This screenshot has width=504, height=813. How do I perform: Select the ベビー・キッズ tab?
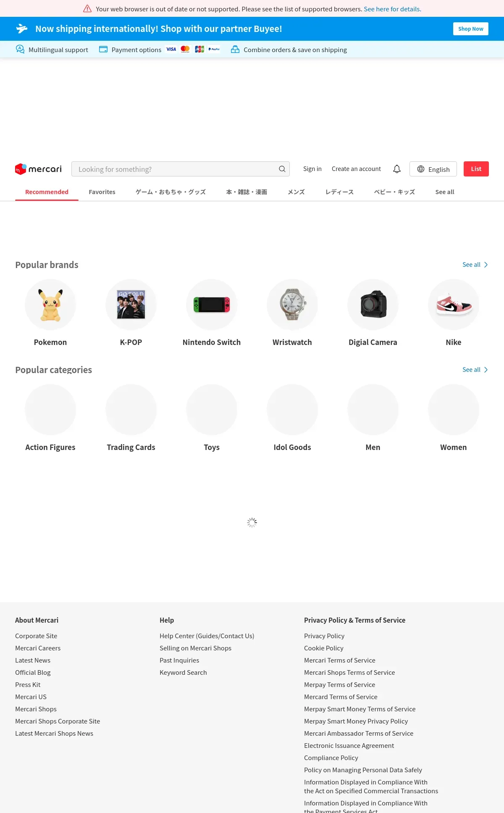click(x=394, y=192)
